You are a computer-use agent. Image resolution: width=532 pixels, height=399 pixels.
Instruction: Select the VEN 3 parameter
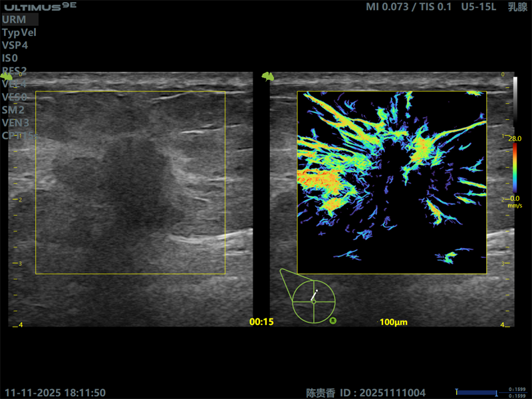15,123
